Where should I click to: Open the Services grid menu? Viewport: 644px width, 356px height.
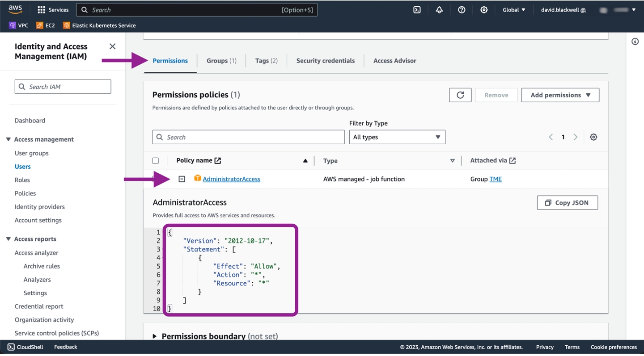pyautogui.click(x=53, y=10)
